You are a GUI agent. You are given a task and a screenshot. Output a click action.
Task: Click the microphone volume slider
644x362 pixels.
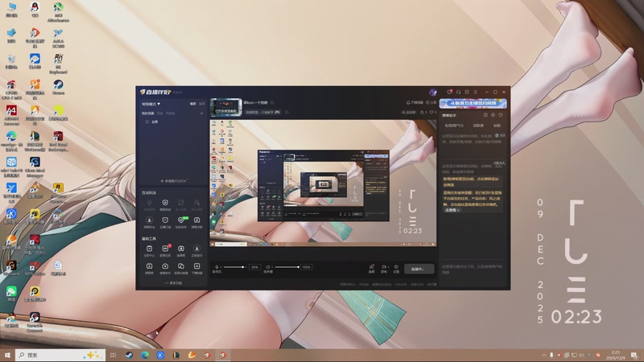click(234, 267)
